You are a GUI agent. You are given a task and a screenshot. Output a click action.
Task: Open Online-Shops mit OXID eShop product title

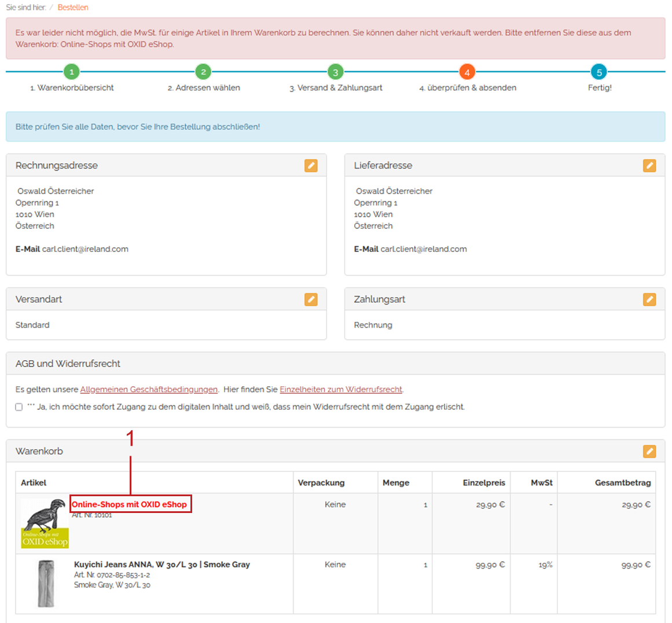tap(130, 504)
